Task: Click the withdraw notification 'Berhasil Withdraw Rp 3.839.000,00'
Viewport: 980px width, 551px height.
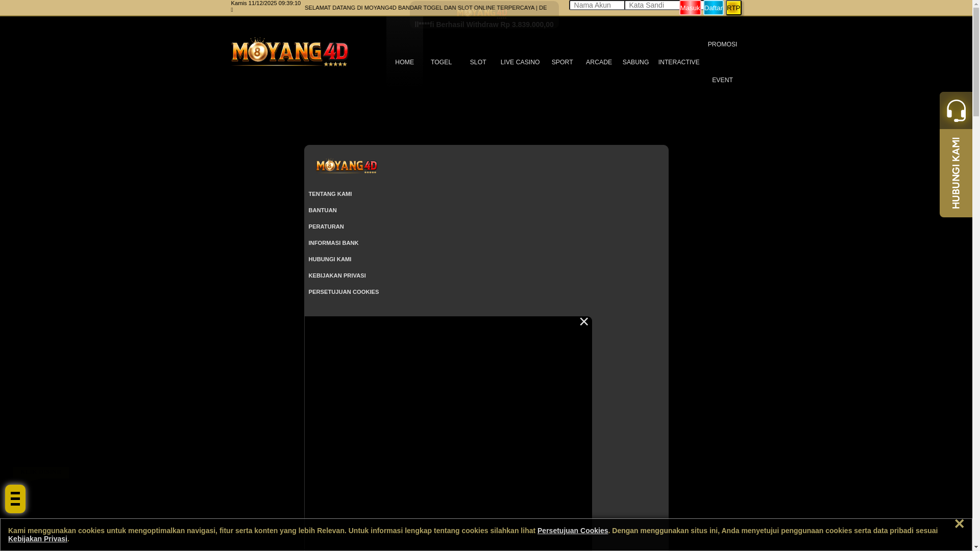Action: click(x=484, y=24)
